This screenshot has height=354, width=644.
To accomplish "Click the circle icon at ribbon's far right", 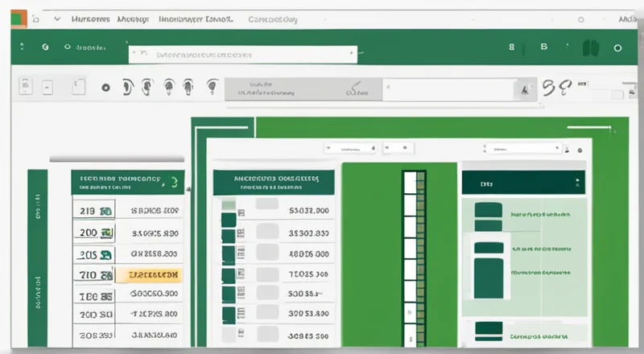I will pos(618,47).
